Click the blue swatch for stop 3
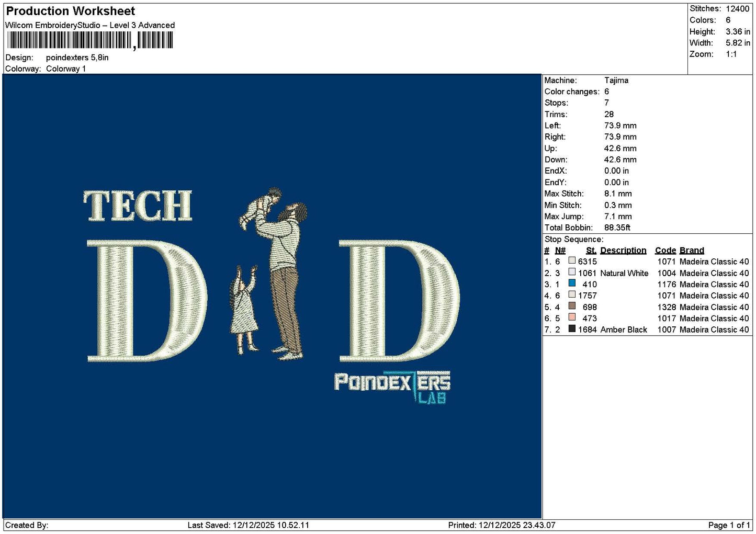Viewport: 756px width, 534px height. [572, 283]
